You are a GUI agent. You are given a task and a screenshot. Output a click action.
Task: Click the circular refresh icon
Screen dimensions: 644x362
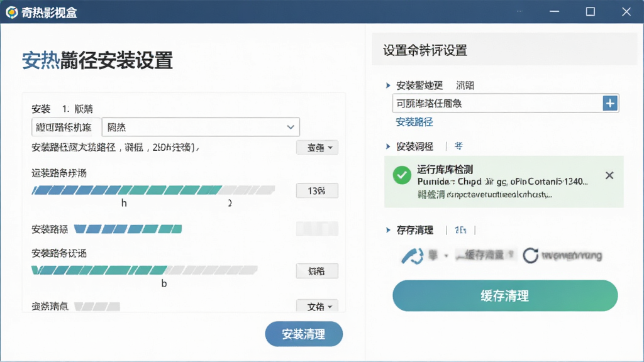click(530, 255)
